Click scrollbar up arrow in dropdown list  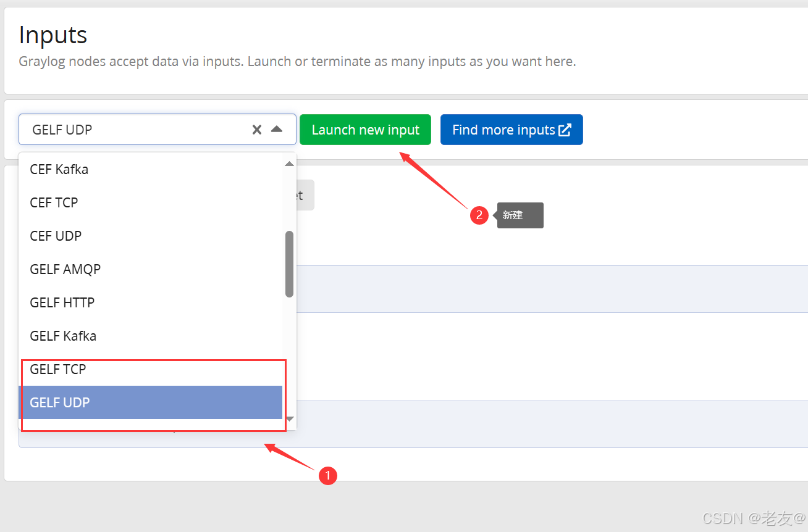pos(289,164)
